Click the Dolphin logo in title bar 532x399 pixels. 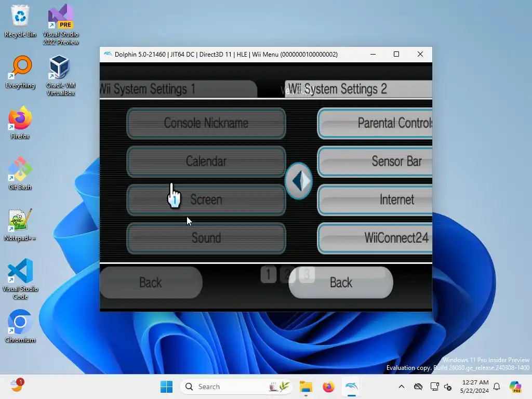108,54
